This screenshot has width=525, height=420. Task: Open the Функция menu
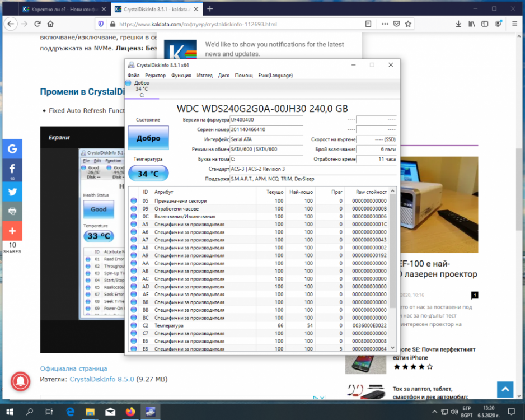point(181,76)
